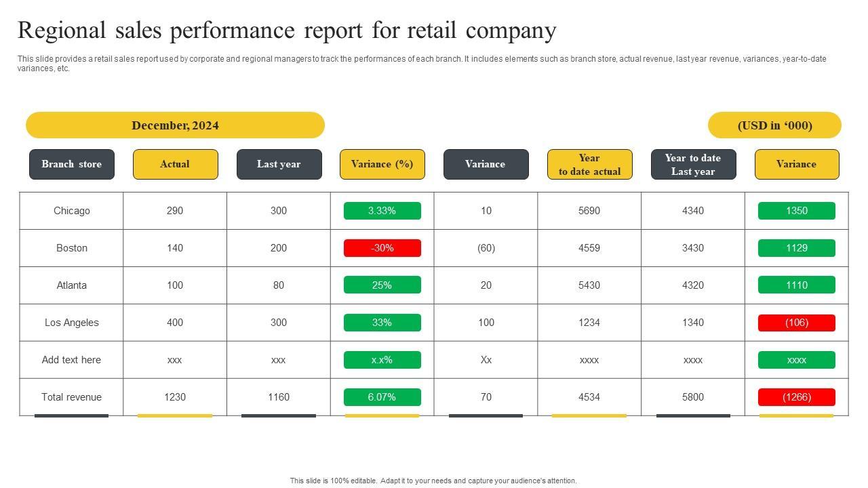Select the Year to date Last year header
This screenshot has height=488, width=868.
pos(693,164)
